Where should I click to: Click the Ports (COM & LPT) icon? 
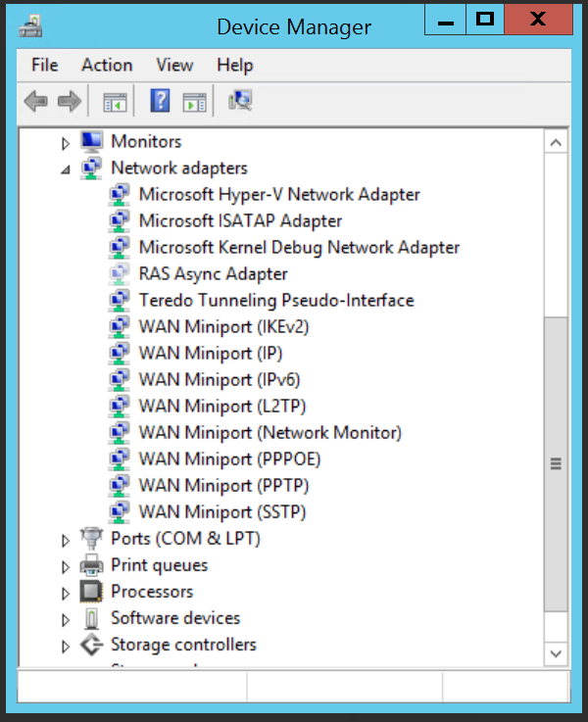coord(91,539)
